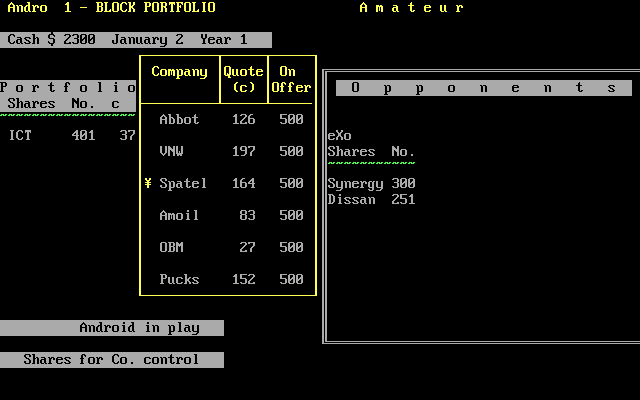Screen dimensions: 640x400
Task: Select Pucks company row
Action: pos(179,280)
